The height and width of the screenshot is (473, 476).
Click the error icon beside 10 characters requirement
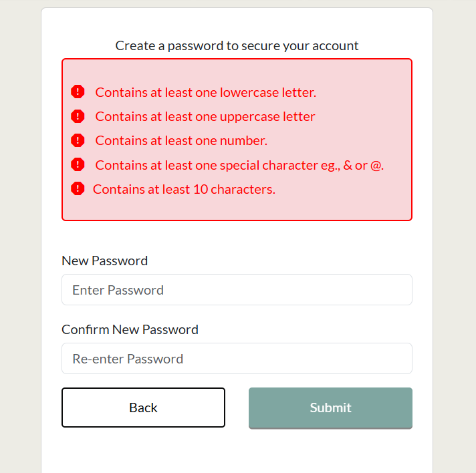[x=78, y=188]
